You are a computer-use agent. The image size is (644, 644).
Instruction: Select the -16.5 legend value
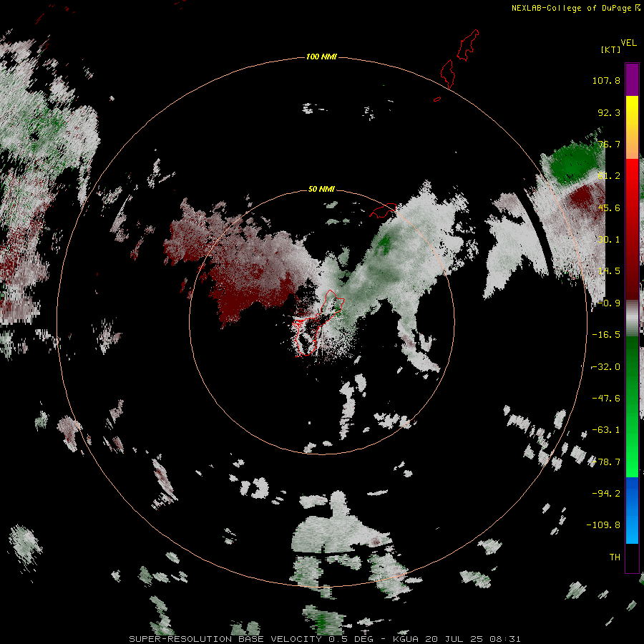point(606,335)
